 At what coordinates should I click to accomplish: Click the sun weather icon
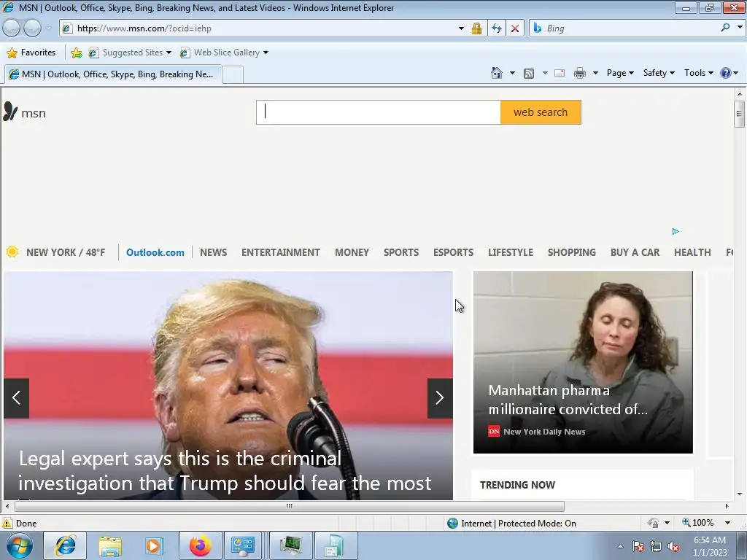pos(12,252)
